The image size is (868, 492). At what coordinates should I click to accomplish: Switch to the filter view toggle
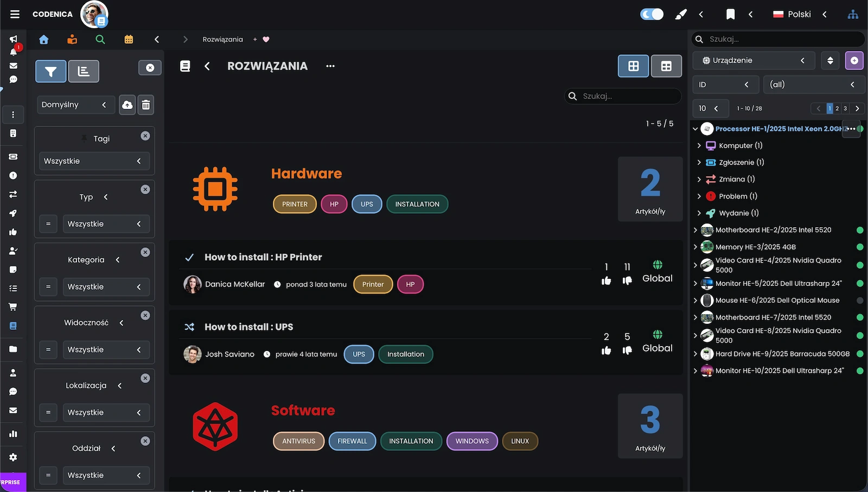point(51,71)
